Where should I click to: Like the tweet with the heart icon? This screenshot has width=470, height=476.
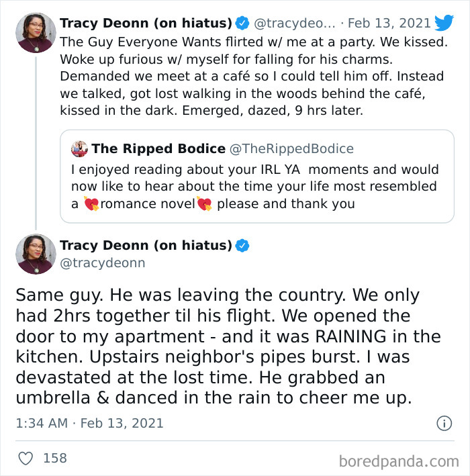[x=25, y=459]
